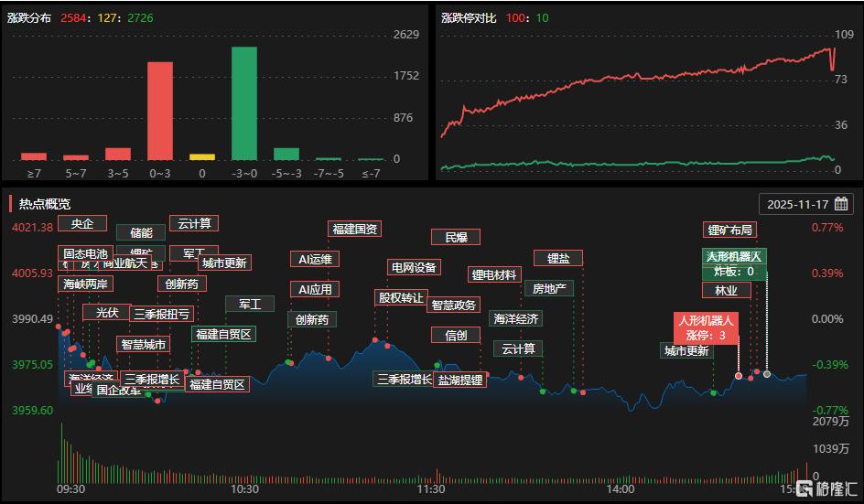
Task: Select the 电网设备 hotspot label
Action: pos(414,267)
